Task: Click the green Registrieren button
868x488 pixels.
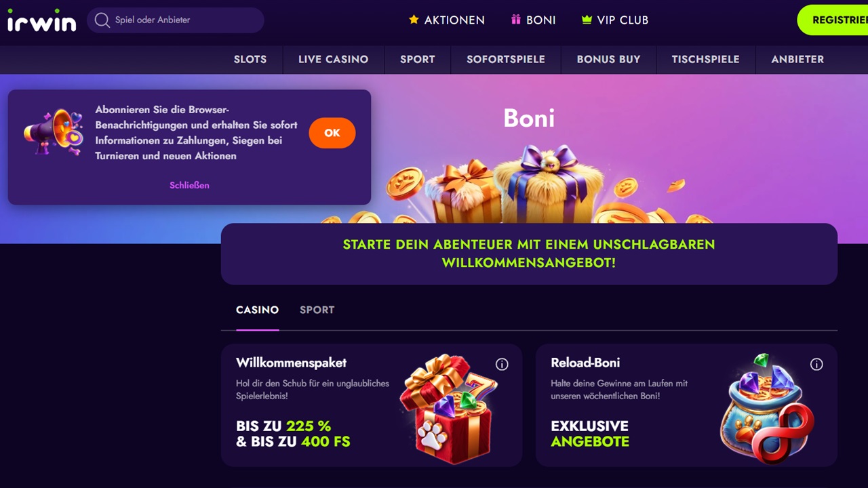Action: pos(833,20)
